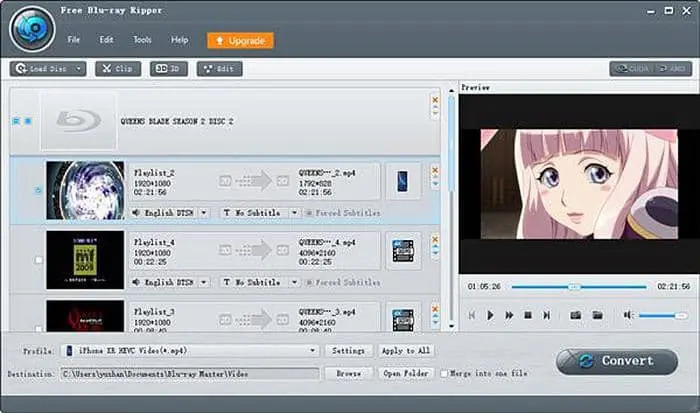Click Playlist_4 3D conversion arrow icon
This screenshot has height=413, width=700.
tap(254, 250)
